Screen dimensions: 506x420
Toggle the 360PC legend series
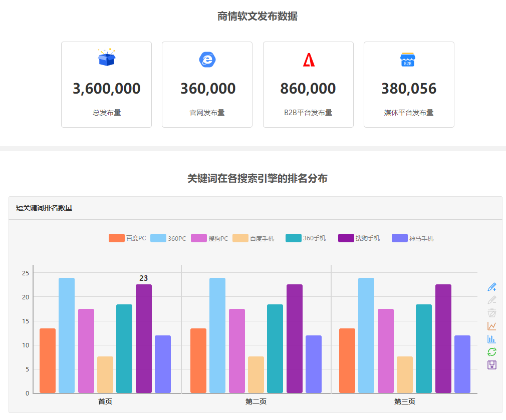pos(168,238)
